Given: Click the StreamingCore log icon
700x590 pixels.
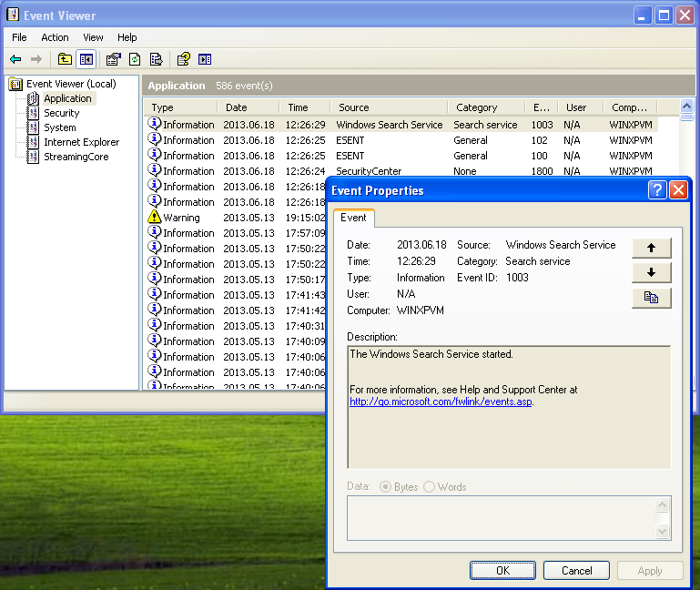Looking at the screenshot, I should tap(33, 157).
